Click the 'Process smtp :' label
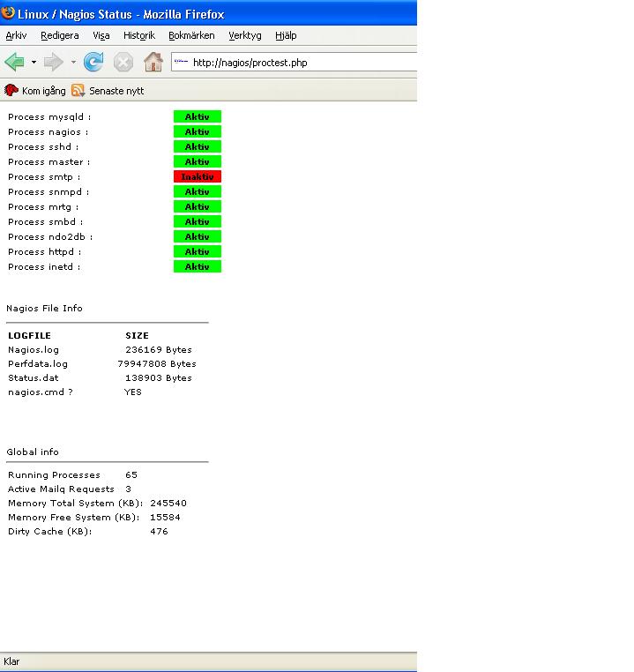Image resolution: width=634 pixels, height=672 pixels. pos(44,177)
